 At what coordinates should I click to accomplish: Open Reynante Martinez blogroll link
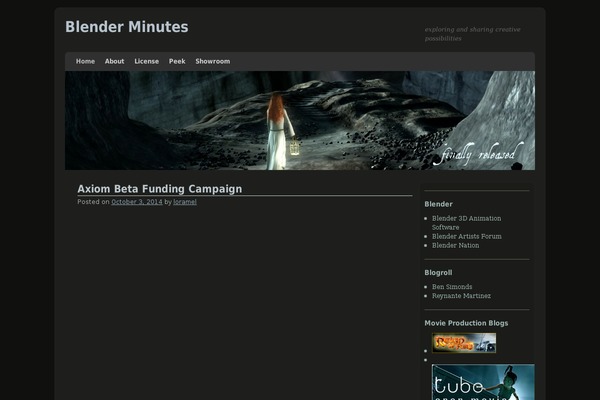(461, 296)
